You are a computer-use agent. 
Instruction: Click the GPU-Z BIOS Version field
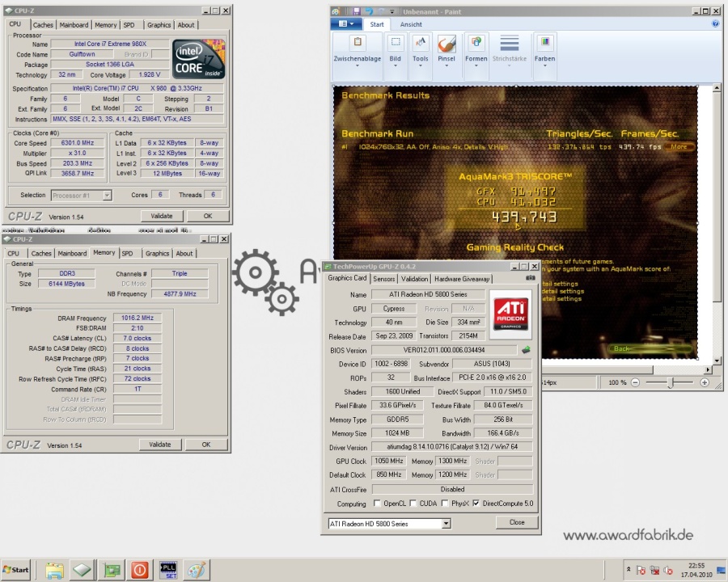click(444, 350)
